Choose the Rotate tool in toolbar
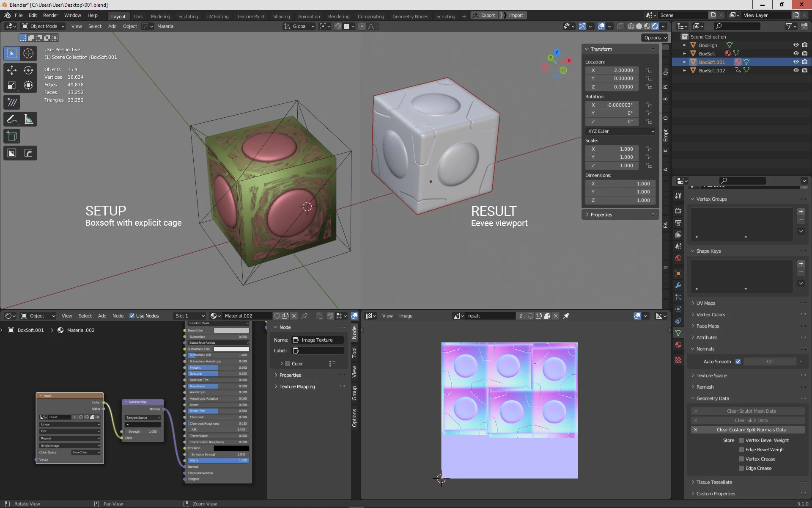This screenshot has height=508, width=812. click(x=28, y=70)
